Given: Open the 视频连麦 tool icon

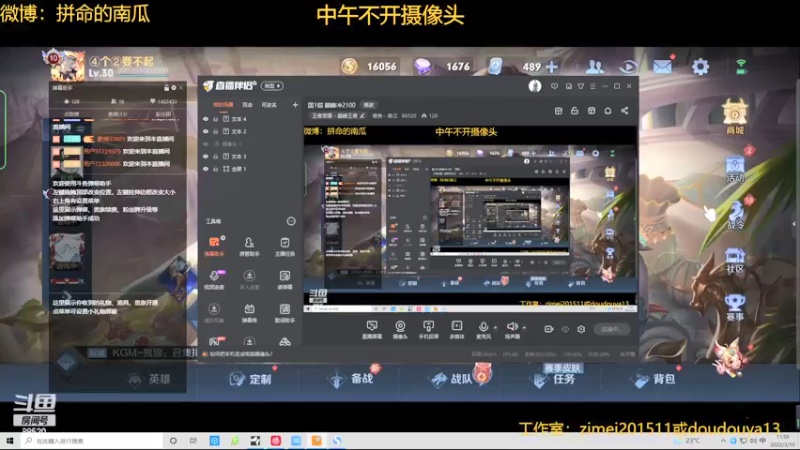Looking at the screenshot, I should [214, 280].
